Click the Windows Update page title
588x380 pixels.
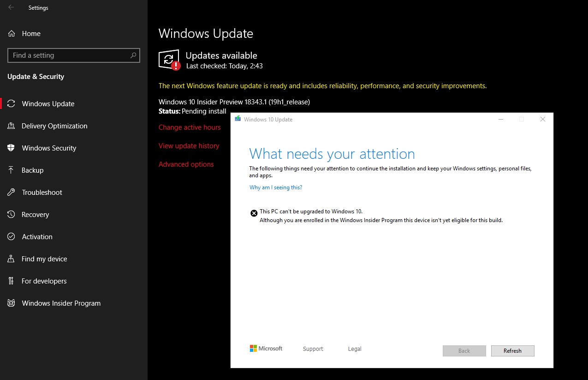click(206, 34)
